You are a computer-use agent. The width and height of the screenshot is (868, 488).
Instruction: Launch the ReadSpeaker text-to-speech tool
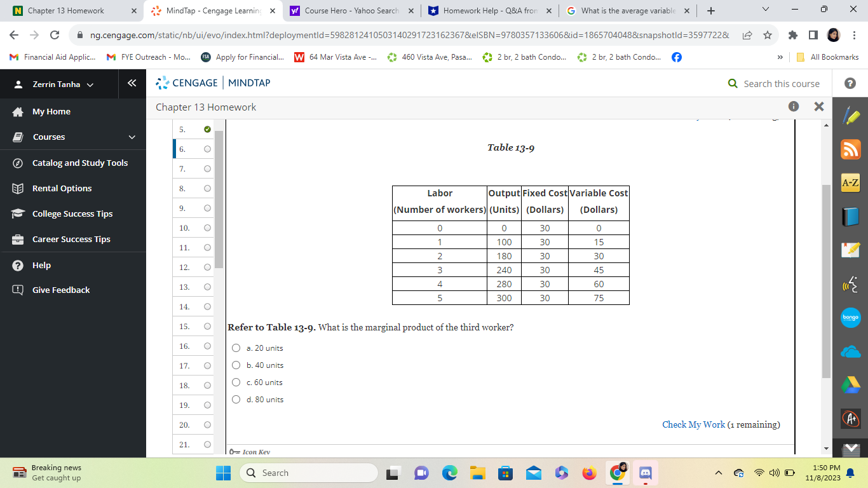coord(850,284)
